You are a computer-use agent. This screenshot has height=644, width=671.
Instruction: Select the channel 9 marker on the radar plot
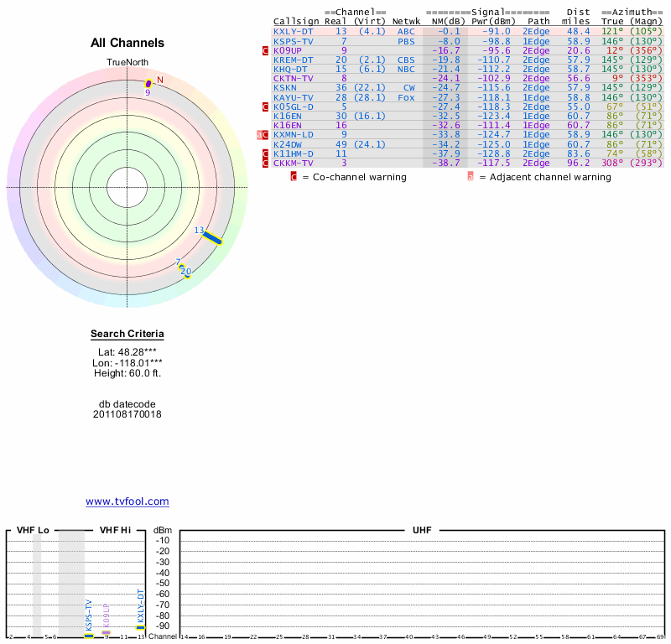click(148, 83)
